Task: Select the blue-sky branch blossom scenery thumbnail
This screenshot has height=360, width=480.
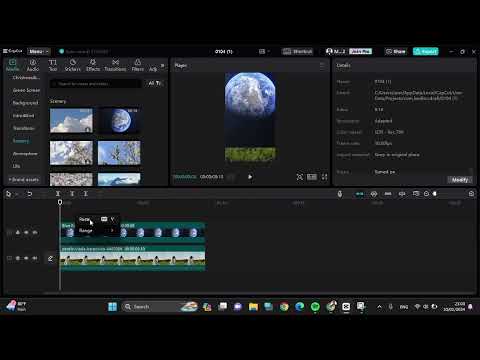Action: (x=119, y=153)
